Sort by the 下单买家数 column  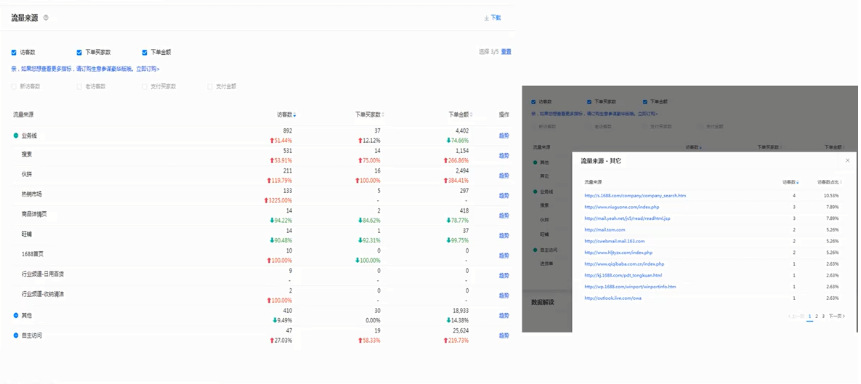coord(370,115)
